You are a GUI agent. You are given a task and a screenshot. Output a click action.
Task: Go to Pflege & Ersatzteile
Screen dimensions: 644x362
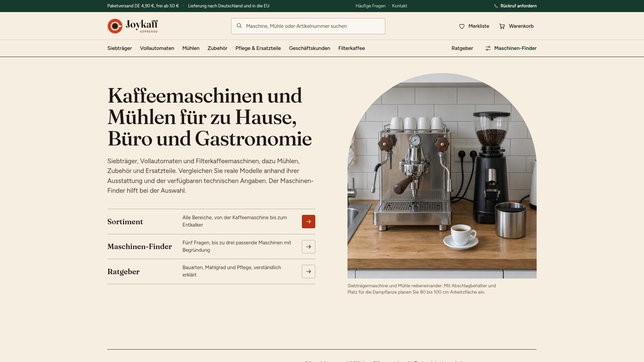(x=258, y=48)
